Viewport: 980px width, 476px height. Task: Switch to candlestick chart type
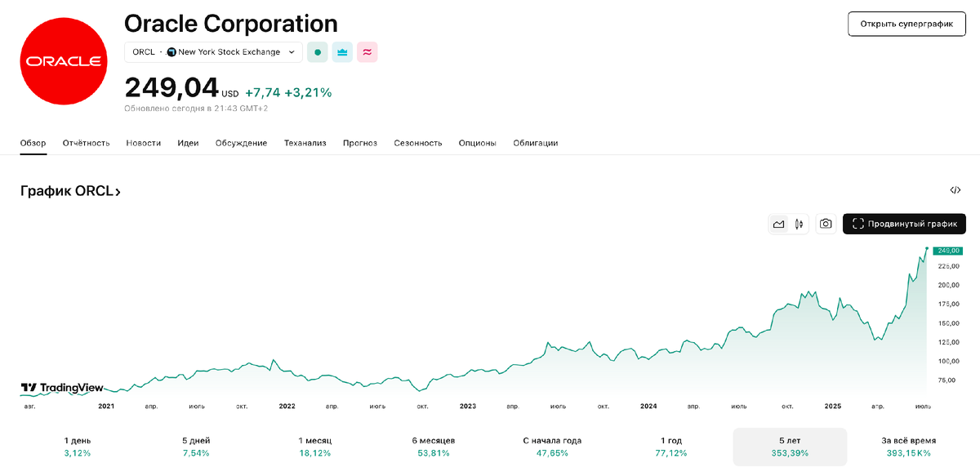click(x=799, y=224)
